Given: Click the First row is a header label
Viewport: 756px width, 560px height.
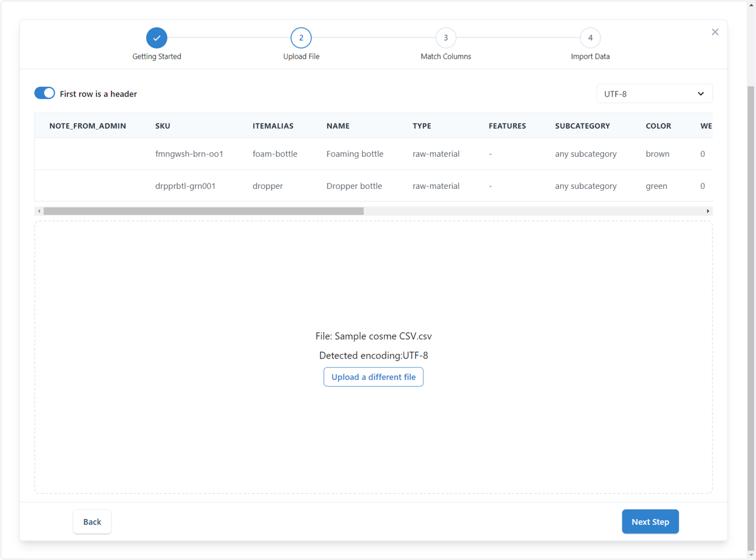Looking at the screenshot, I should click(x=98, y=94).
